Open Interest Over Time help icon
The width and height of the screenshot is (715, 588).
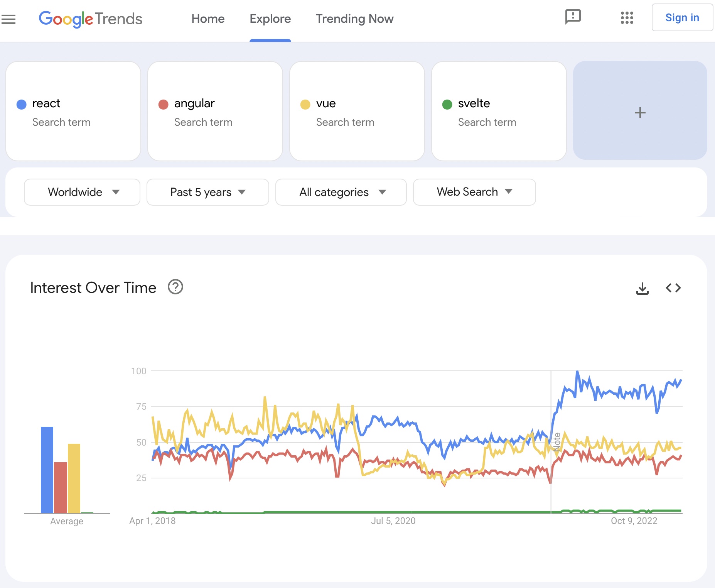175,287
